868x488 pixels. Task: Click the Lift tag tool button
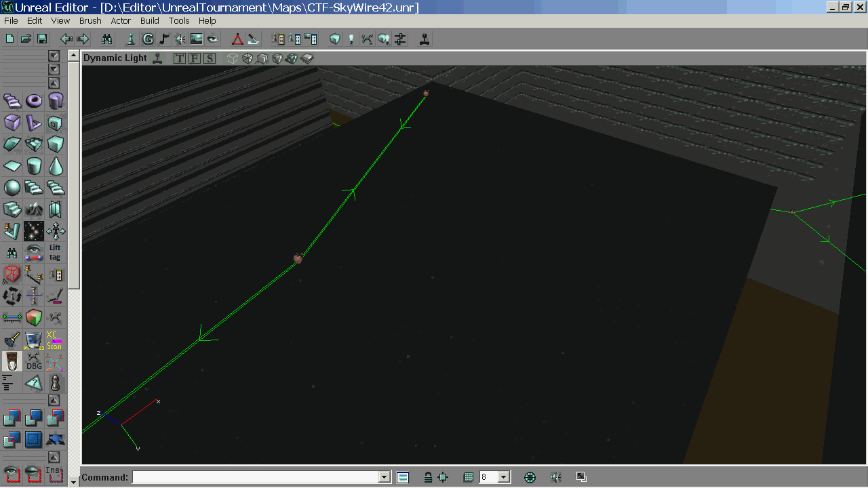pos(55,252)
